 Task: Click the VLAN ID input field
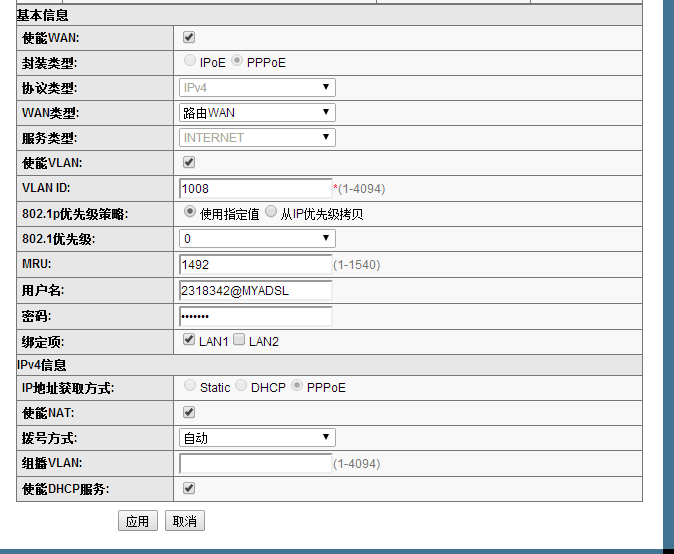coord(255,188)
